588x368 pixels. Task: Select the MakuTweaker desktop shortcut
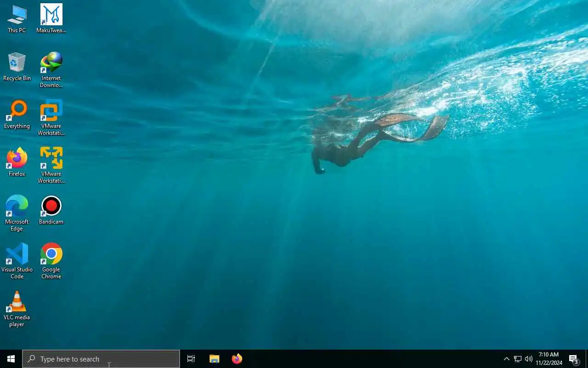click(51, 19)
